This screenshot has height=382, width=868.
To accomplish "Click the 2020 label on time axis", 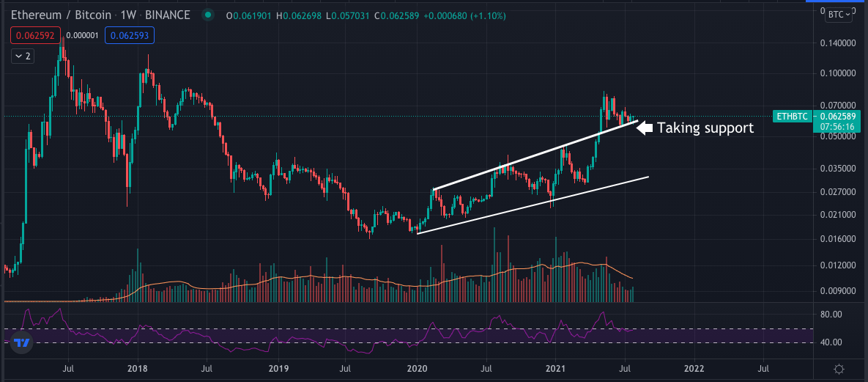I will coord(416,368).
